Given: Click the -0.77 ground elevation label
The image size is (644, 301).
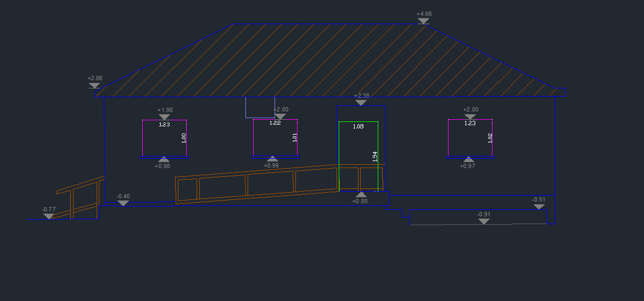Looking at the screenshot, I should click(x=48, y=209).
